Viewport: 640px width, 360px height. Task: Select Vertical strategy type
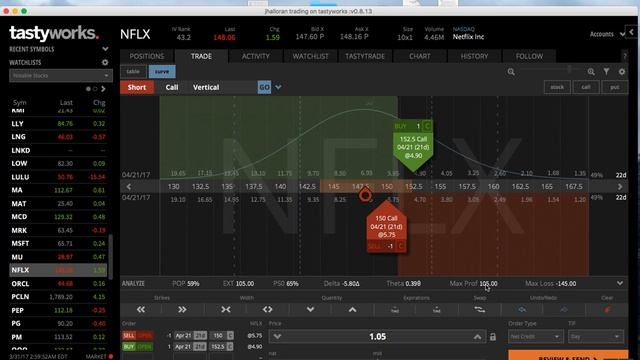pos(206,87)
